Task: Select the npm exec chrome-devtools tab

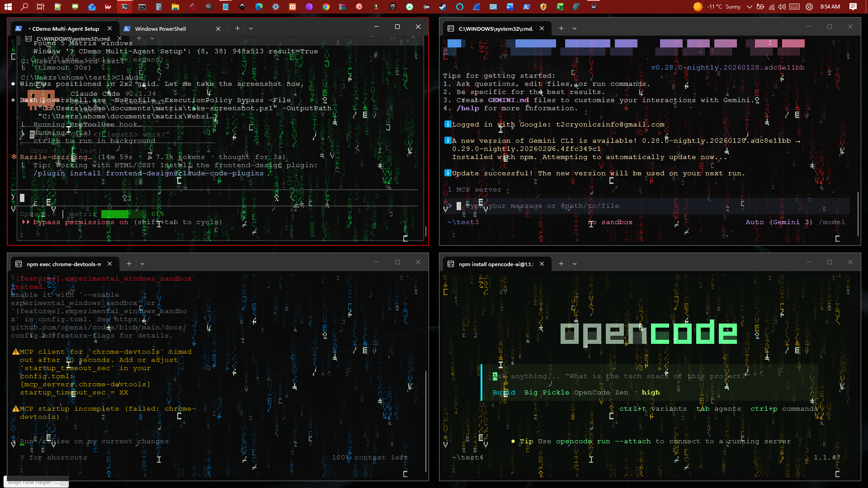Action: pyautogui.click(x=63, y=264)
